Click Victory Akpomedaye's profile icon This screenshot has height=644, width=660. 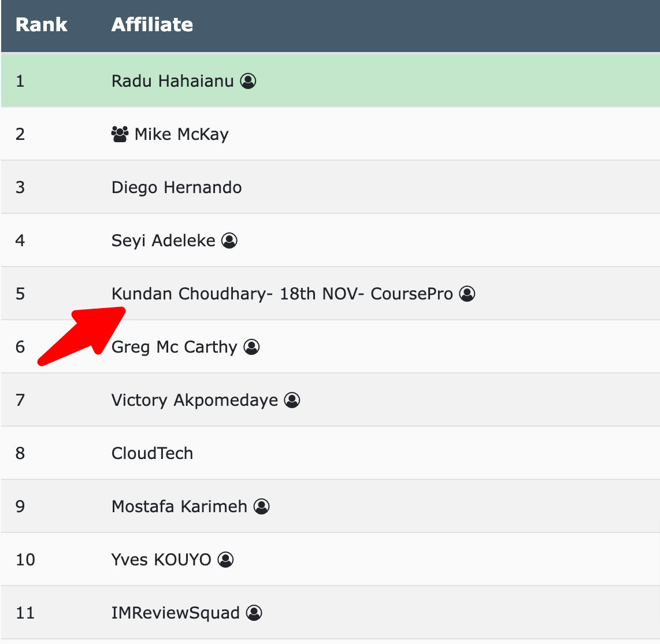[292, 400]
